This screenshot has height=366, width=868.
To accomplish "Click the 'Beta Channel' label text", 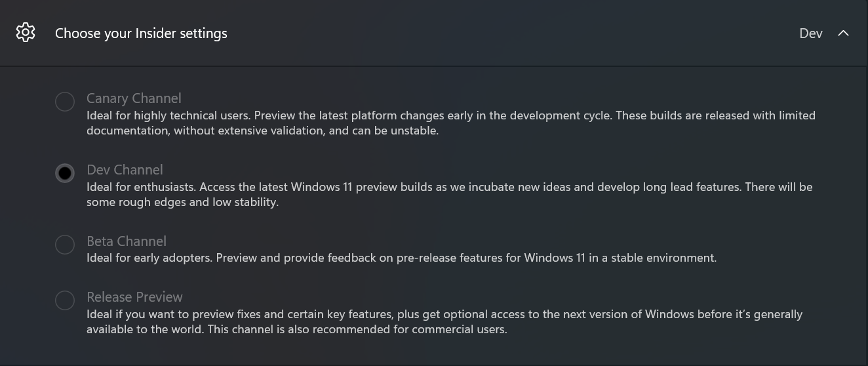I will [x=127, y=241].
